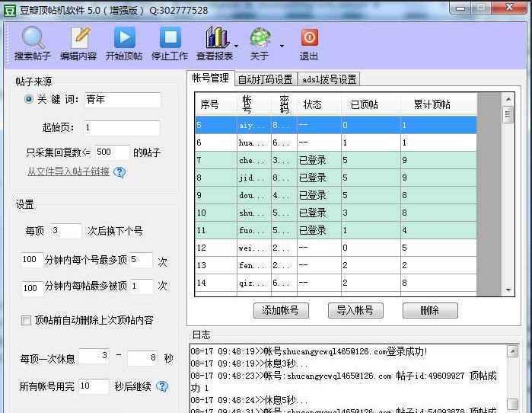This screenshot has width=532, height=413.
Task: Expand dropdown arrow beside 查看报表
Action: (x=237, y=46)
